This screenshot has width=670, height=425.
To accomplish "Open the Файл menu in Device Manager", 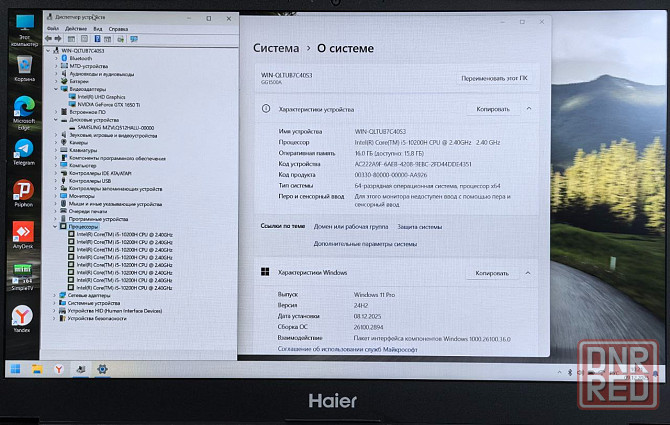I will click(53, 29).
